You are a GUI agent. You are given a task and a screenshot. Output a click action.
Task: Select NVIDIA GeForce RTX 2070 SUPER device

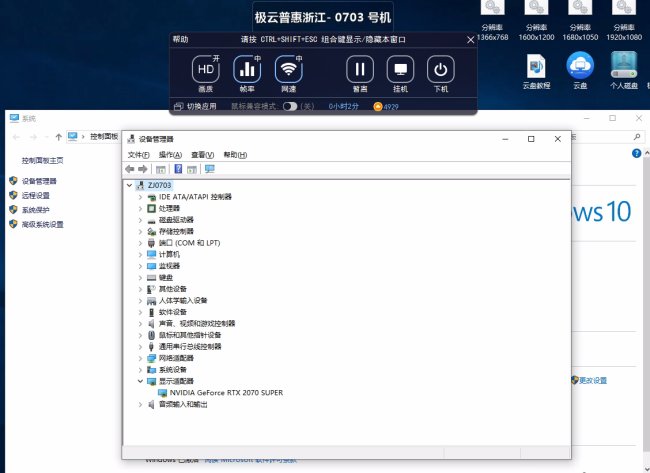(226, 393)
